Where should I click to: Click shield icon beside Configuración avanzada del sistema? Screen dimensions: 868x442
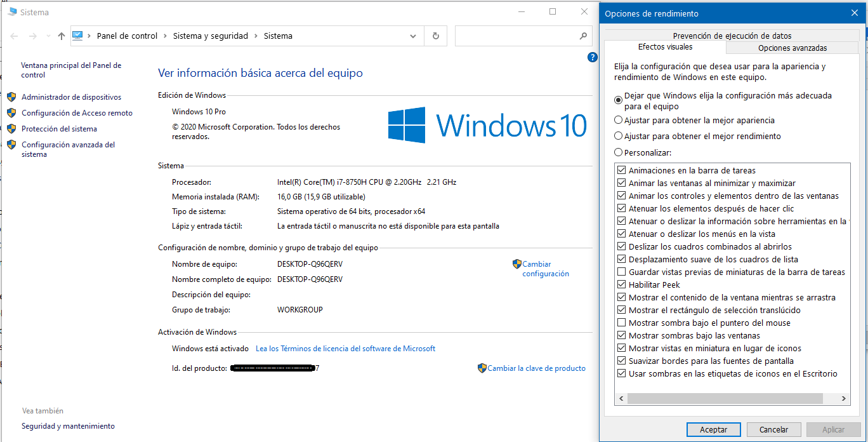11,145
